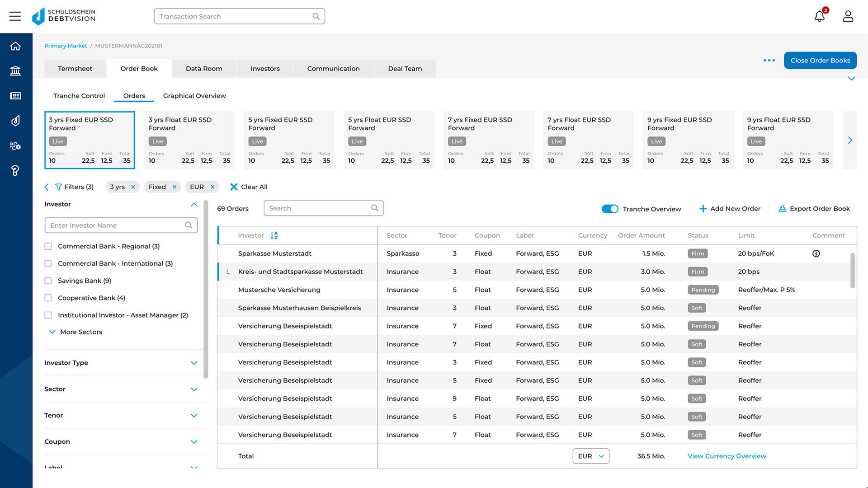Image resolution: width=868 pixels, height=488 pixels.
Task: Open the EUR currency dropdown in Total row
Action: point(590,456)
